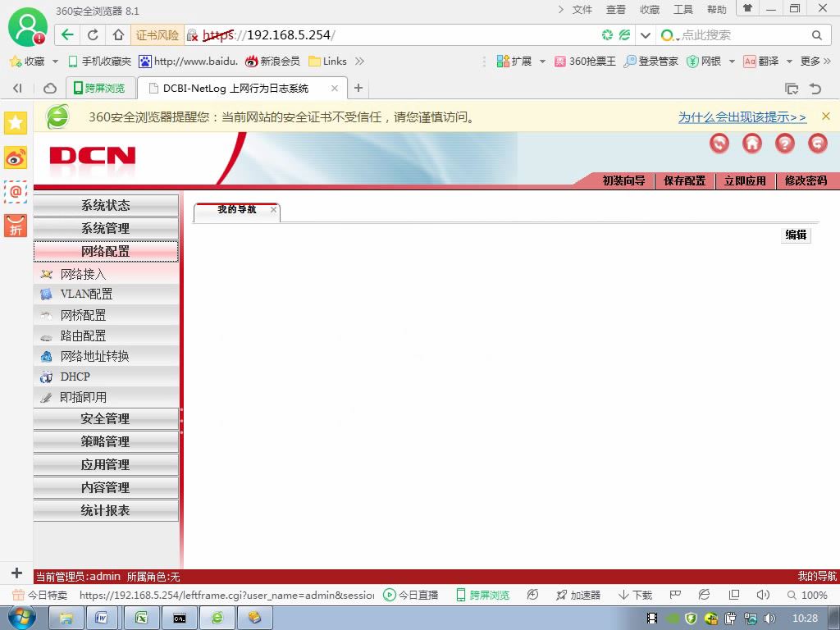Open command prompt from the taskbar
840x630 pixels.
point(179,619)
